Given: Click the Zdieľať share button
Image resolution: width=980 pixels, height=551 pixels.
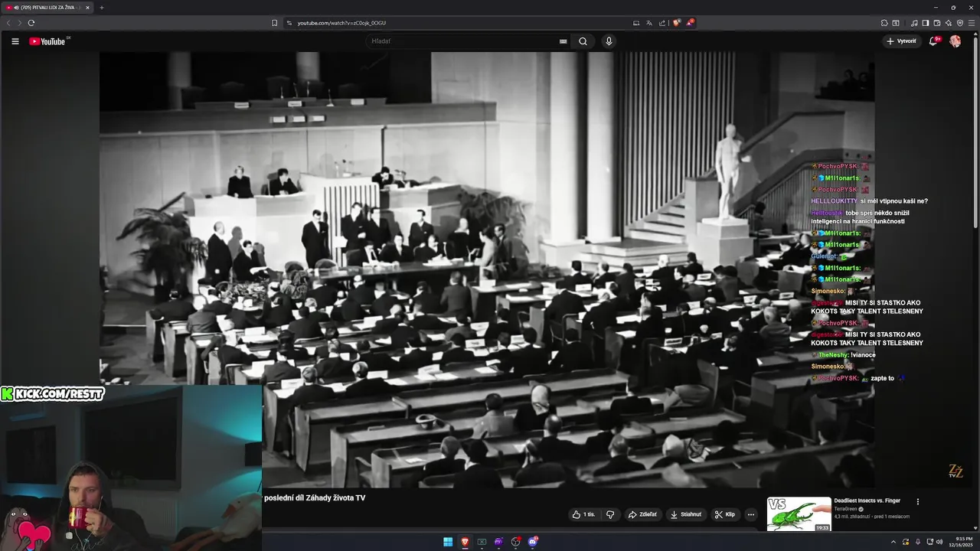Looking at the screenshot, I should (643, 514).
